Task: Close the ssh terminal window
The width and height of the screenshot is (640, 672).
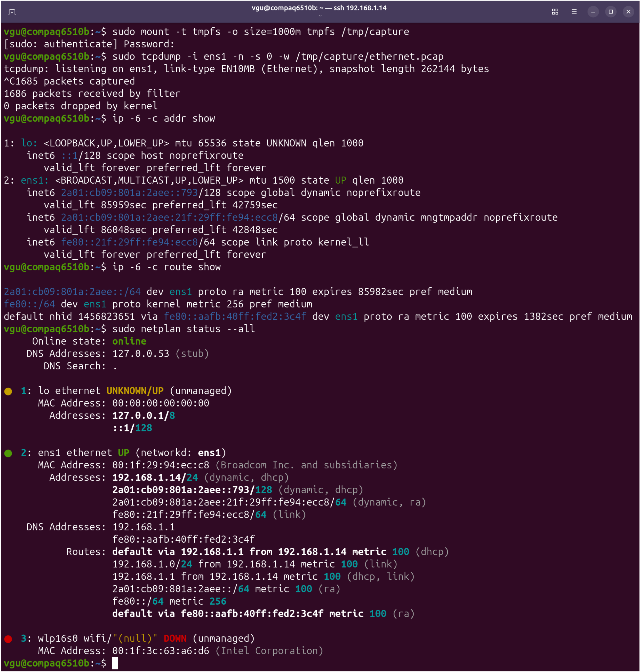Action: click(x=628, y=12)
